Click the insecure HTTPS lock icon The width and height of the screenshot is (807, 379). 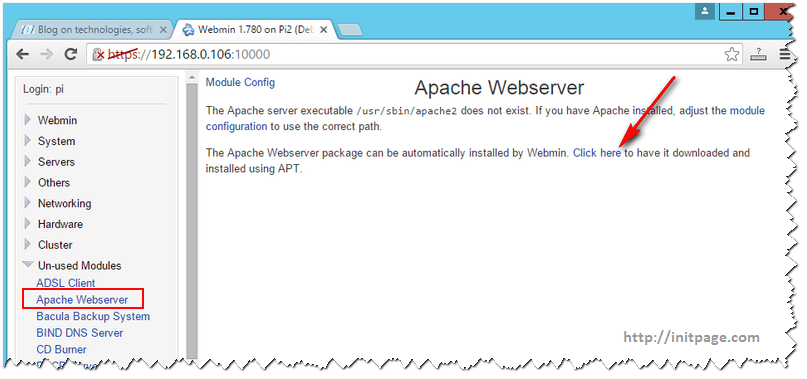[98, 55]
